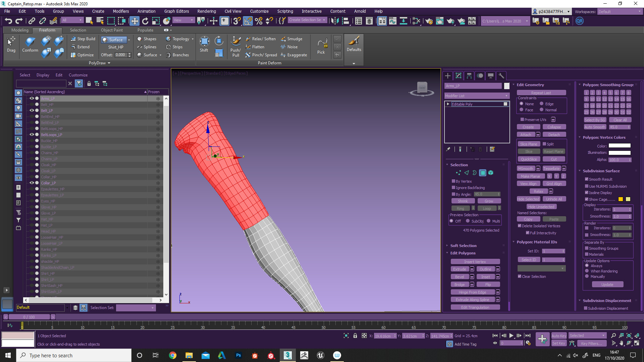Open the Graph Editors menu
Image resolution: width=644 pixels, height=362 pixels.
(x=176, y=11)
